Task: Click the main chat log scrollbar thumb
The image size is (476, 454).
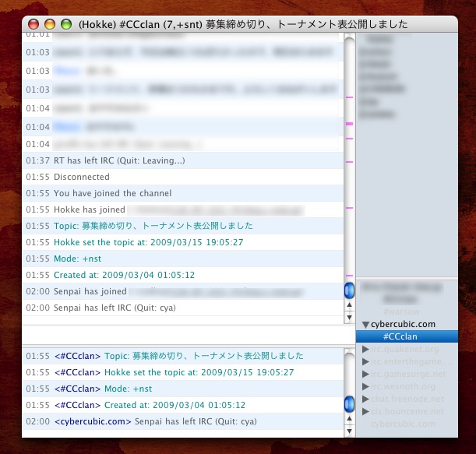Action: (349, 290)
